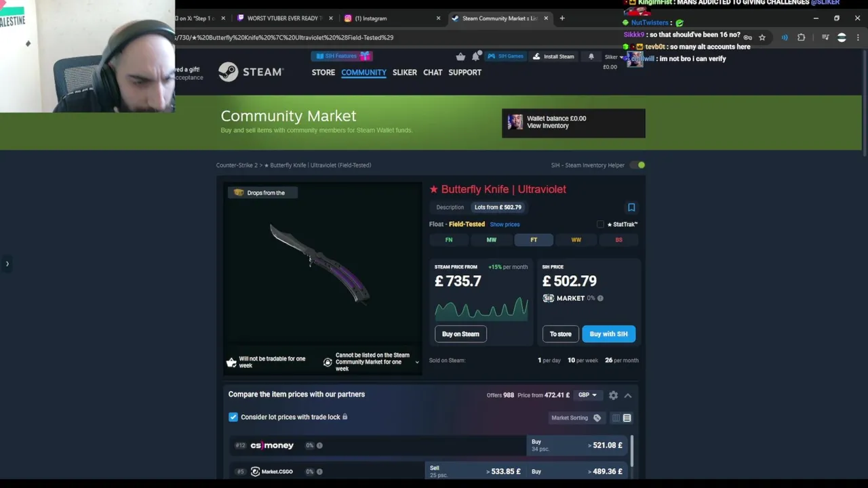Expand the trade restriction notice chevron
Image resolution: width=868 pixels, height=488 pixels.
click(416, 362)
